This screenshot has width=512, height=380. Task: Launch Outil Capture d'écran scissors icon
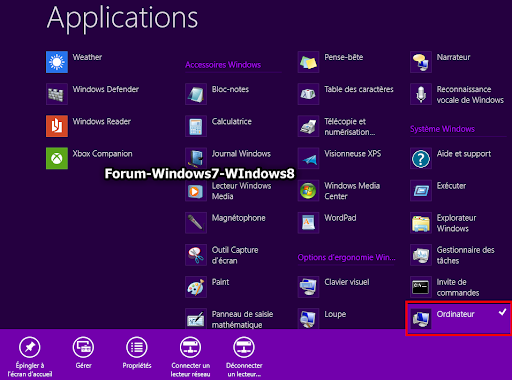[196, 255]
